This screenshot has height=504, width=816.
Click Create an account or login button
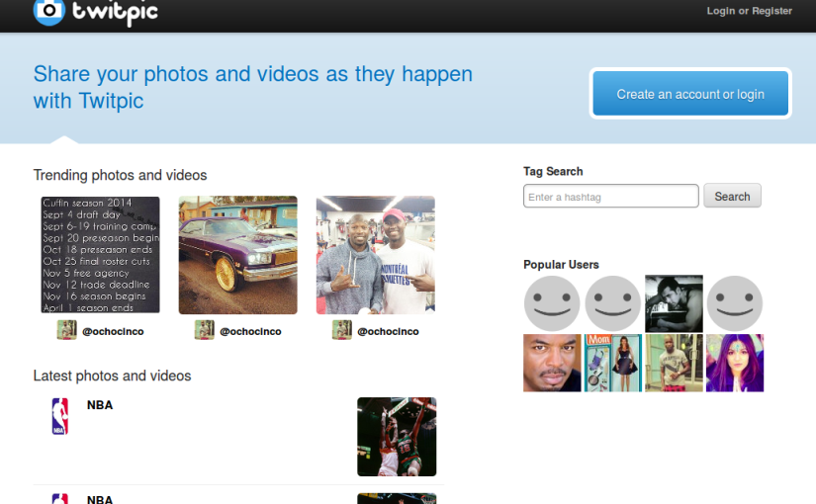click(690, 94)
